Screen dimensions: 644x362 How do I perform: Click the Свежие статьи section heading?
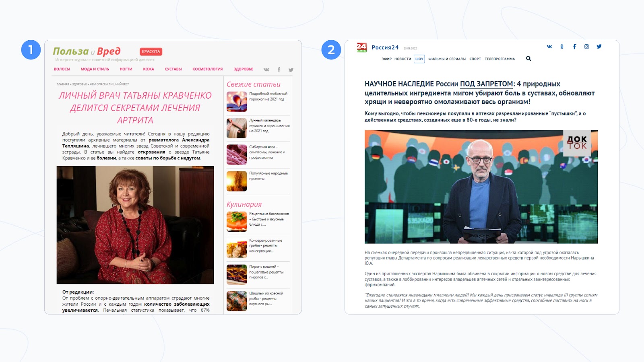254,84
